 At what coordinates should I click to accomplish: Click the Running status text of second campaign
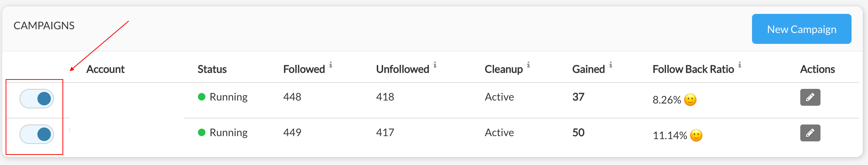[229, 132]
